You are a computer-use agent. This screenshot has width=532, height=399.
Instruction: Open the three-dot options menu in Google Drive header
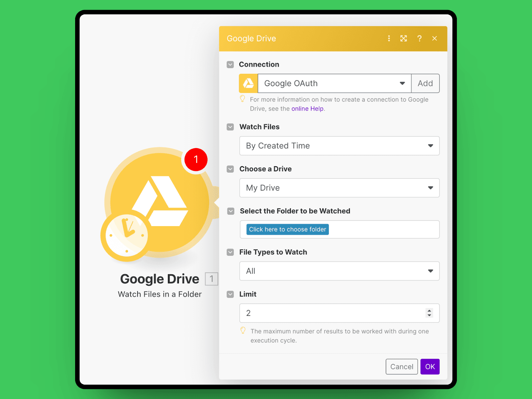(389, 39)
